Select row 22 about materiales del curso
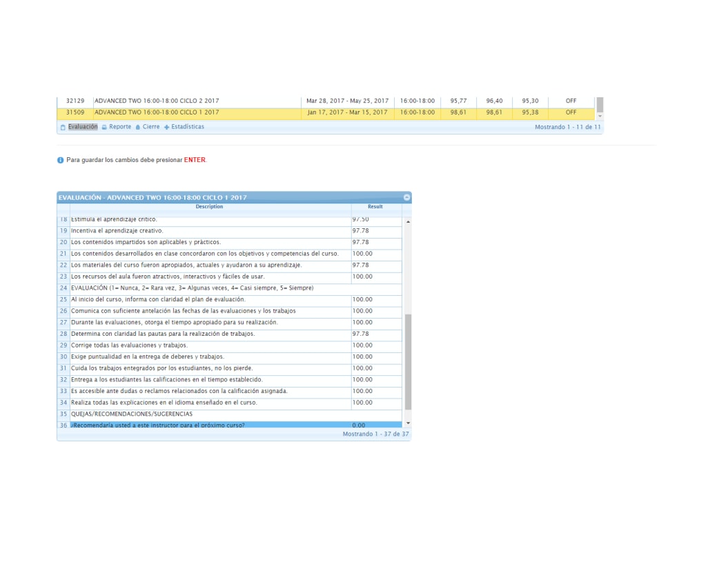The image size is (728, 562). [229, 265]
